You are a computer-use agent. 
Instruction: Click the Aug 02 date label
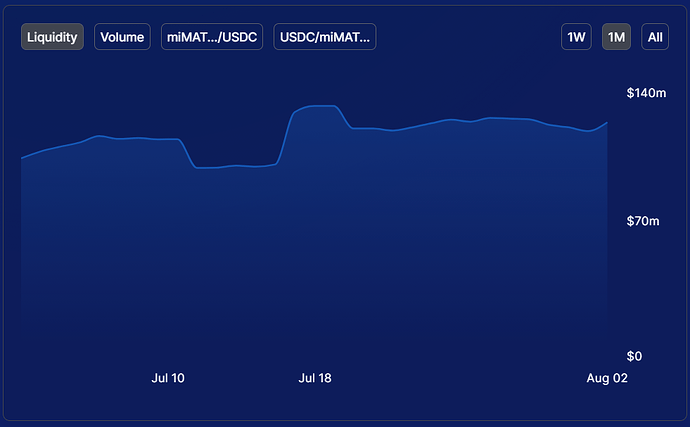click(607, 378)
